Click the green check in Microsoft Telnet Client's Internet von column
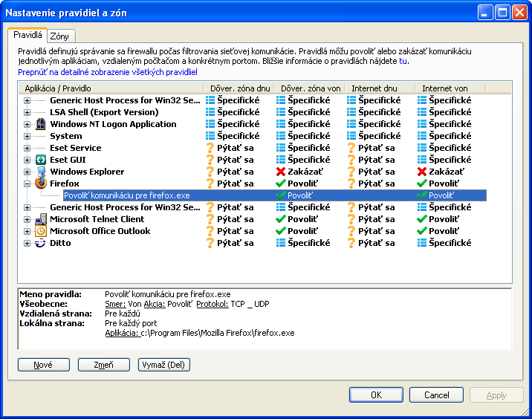Viewport: 532px width, 419px height. (x=422, y=219)
